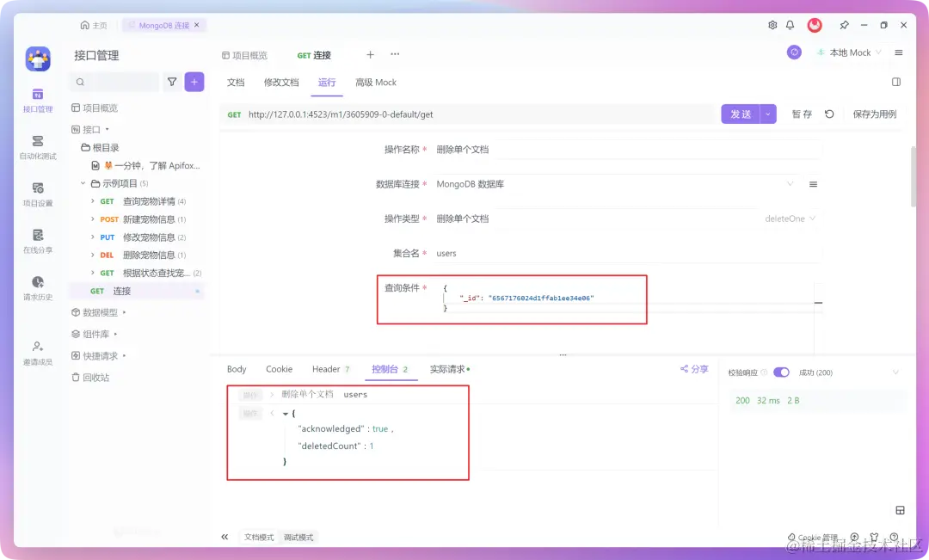Open the hamburger menu beside 本地 Mock
This screenshot has height=560, width=929.
pos(899,52)
